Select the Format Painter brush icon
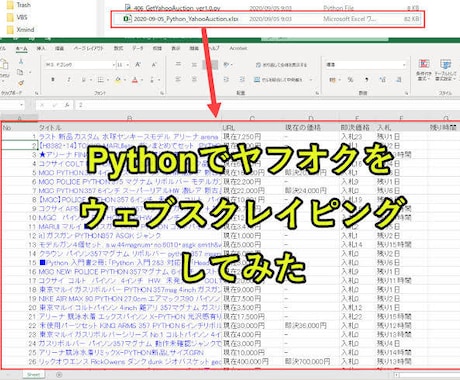This screenshot has height=380, width=460. [21, 82]
